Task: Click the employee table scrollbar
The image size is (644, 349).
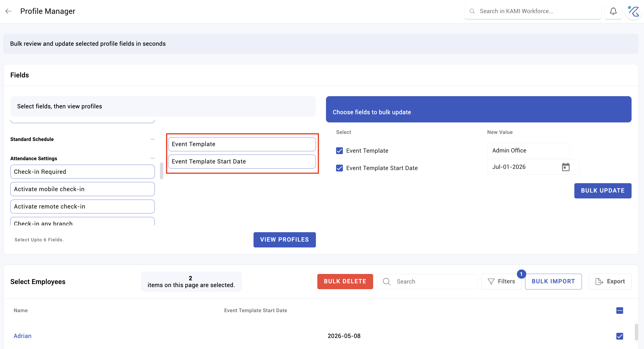Action: pos(636,332)
